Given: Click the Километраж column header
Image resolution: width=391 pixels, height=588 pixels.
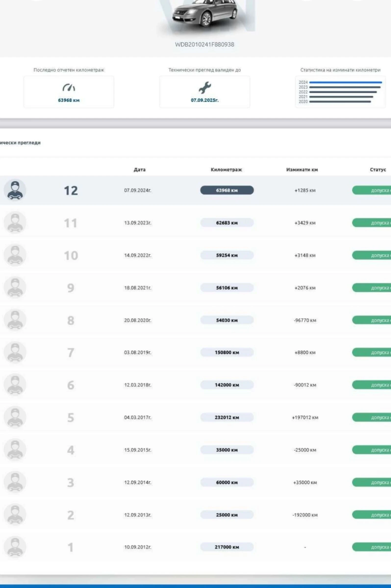Looking at the screenshot, I should (226, 170).
